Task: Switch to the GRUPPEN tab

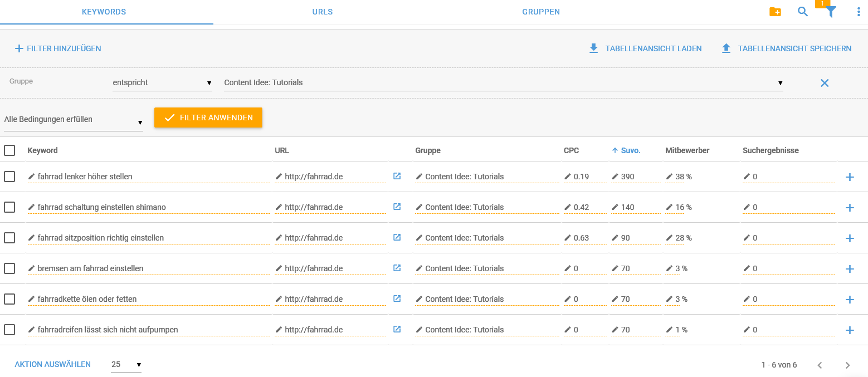Action: point(541,12)
